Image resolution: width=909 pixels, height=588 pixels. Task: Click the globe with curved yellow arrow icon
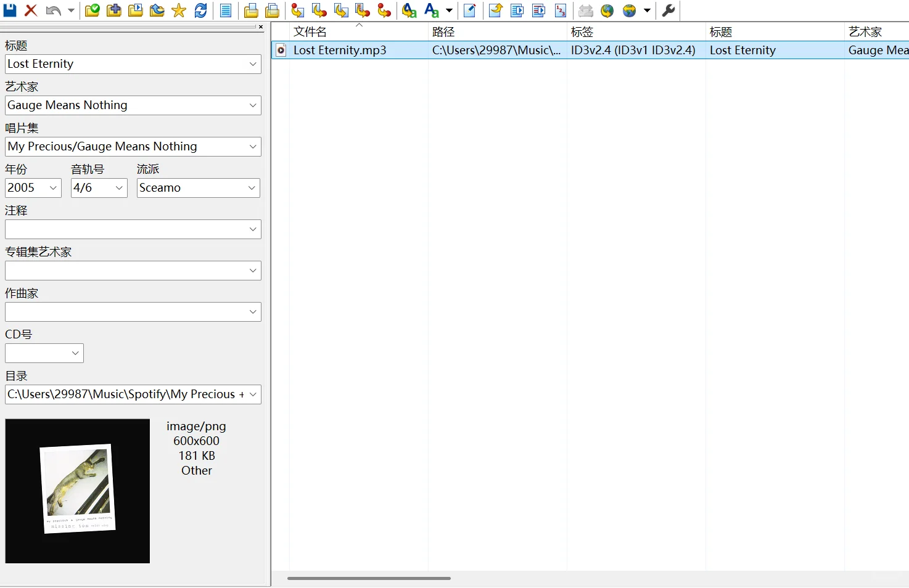pos(607,10)
